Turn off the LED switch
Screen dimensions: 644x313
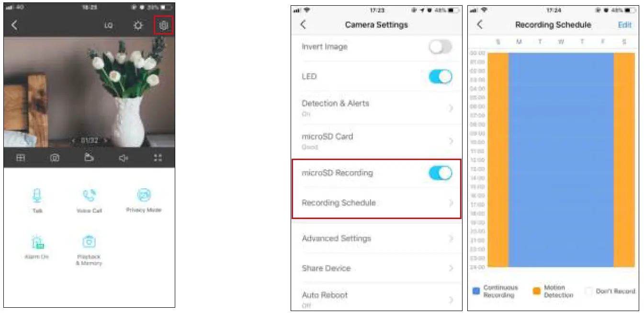point(440,76)
